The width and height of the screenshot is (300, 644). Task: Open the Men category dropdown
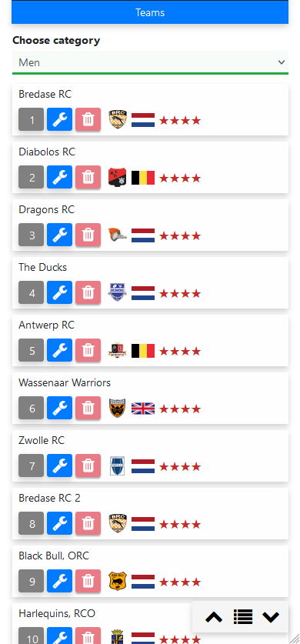click(x=150, y=62)
